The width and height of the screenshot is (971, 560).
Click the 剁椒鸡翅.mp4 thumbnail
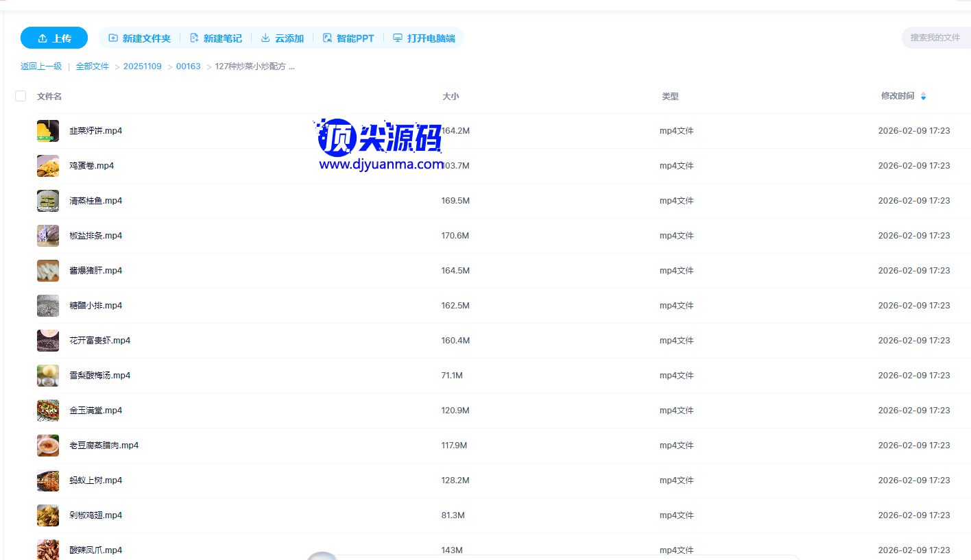point(48,515)
